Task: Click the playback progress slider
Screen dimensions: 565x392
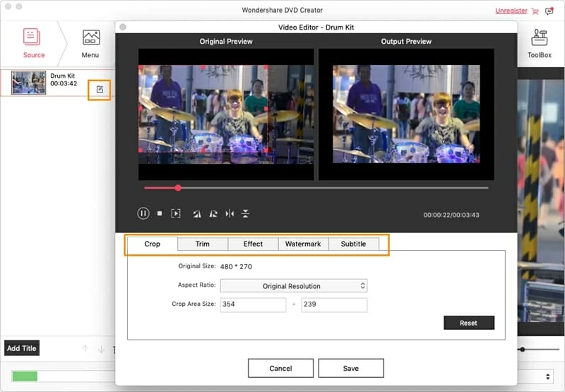Action: pyautogui.click(x=316, y=188)
